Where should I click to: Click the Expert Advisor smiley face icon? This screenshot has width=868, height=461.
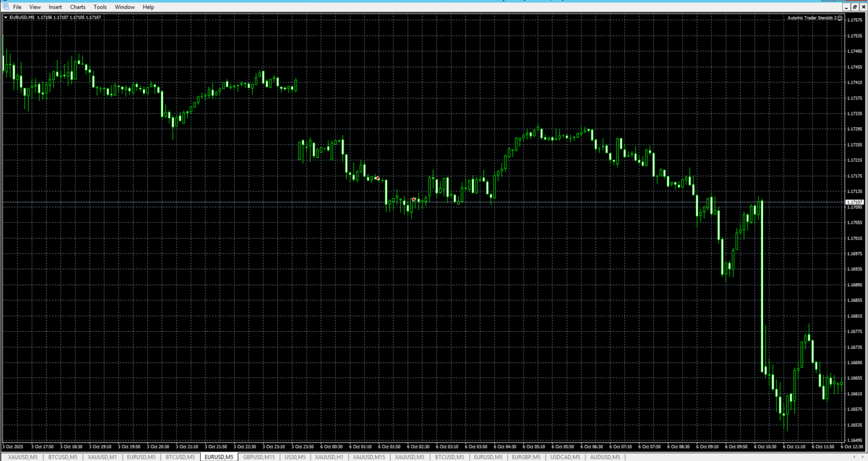[x=840, y=18]
